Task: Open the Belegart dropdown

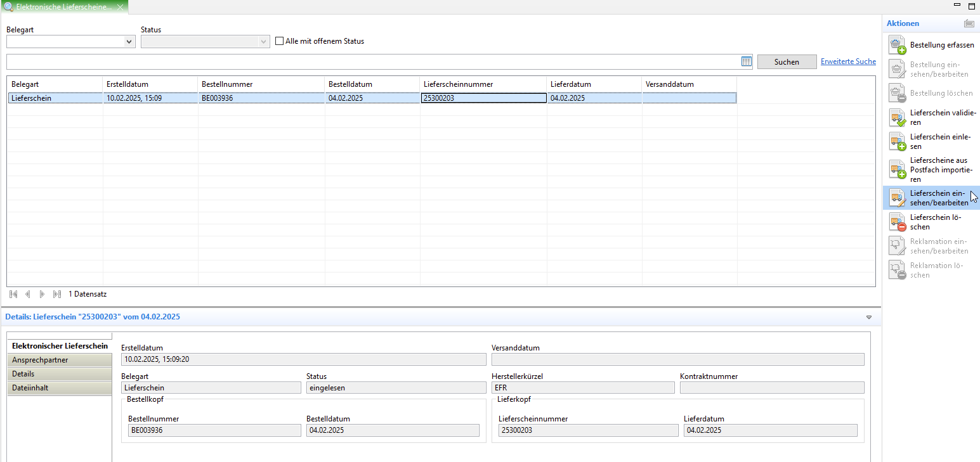Action: pyautogui.click(x=129, y=42)
